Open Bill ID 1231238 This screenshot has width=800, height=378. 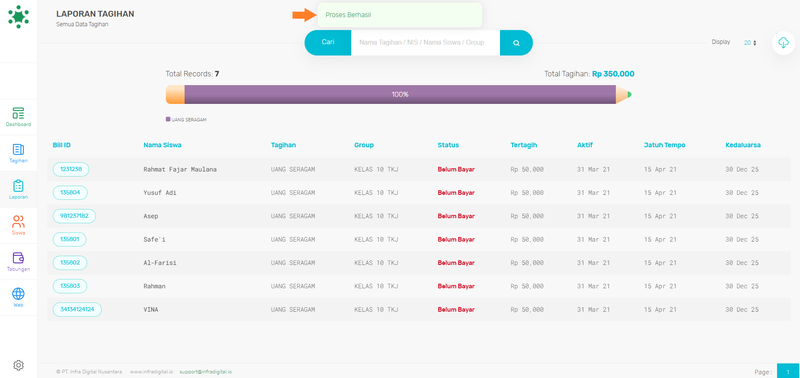coord(71,169)
